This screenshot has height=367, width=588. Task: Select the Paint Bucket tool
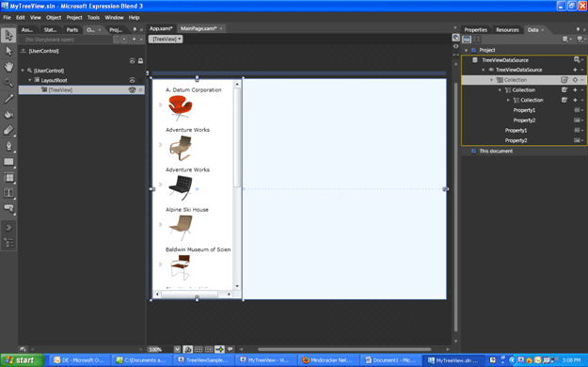8,114
